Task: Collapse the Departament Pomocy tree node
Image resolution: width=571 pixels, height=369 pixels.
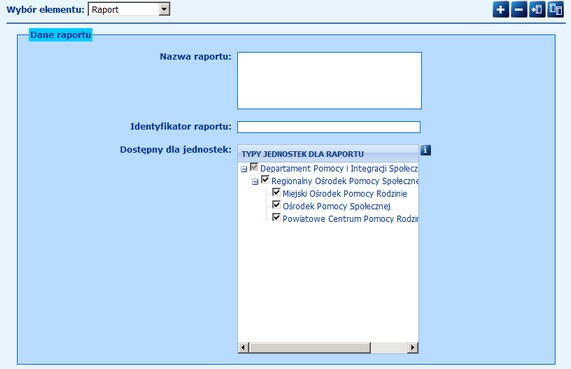Action: [x=244, y=169]
